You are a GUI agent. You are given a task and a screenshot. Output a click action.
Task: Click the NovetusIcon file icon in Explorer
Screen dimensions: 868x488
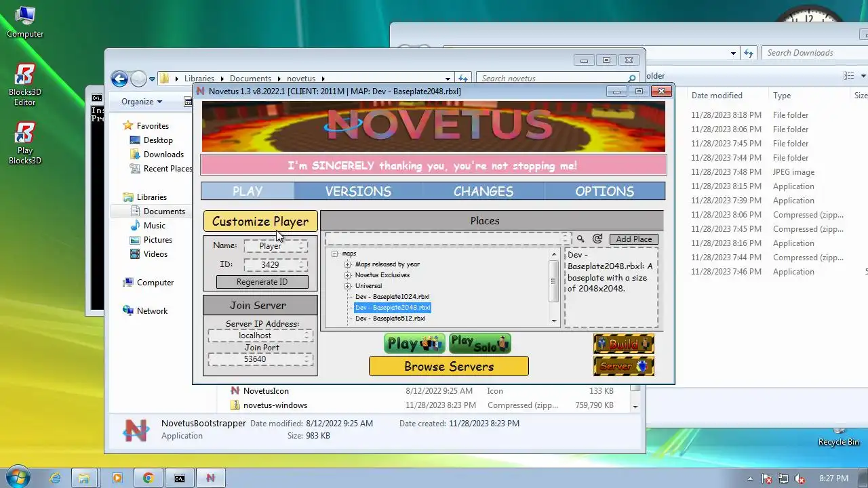pos(235,391)
